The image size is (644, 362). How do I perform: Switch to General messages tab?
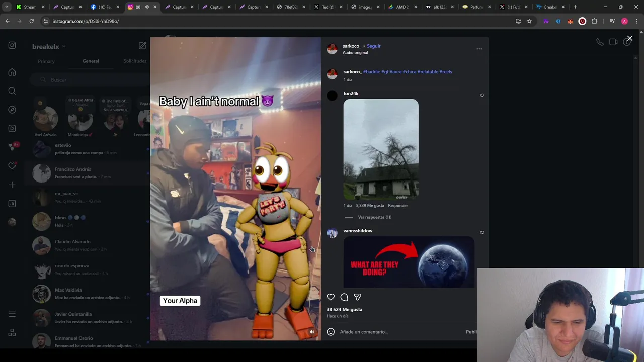click(91, 61)
